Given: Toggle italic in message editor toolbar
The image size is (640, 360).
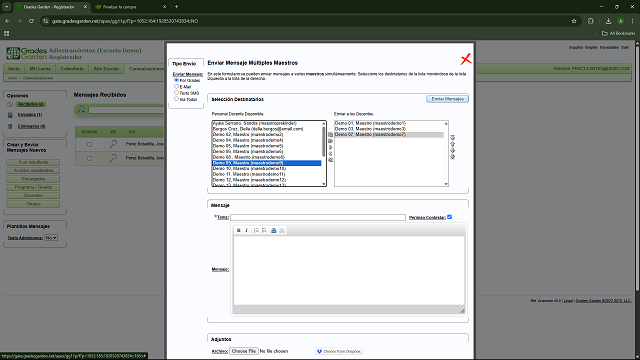Looking at the screenshot, I should pos(247,231).
